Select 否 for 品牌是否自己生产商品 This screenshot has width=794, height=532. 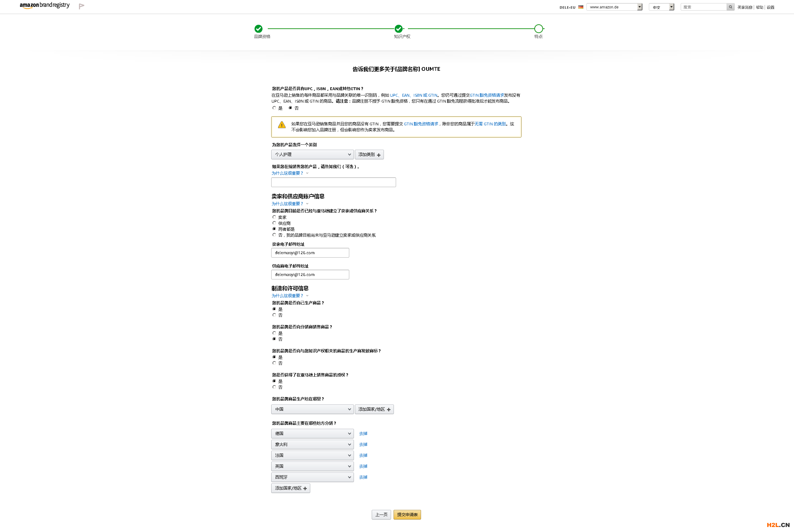click(274, 315)
